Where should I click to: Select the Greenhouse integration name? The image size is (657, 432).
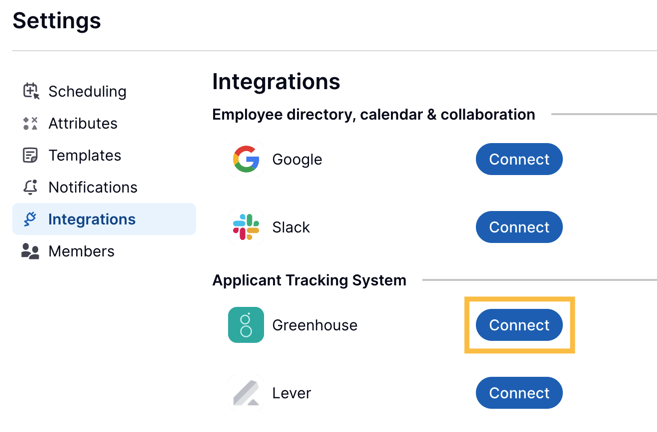[315, 325]
